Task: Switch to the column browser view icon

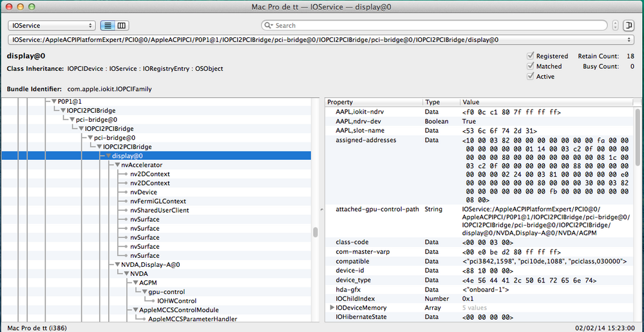Action: [x=122, y=25]
